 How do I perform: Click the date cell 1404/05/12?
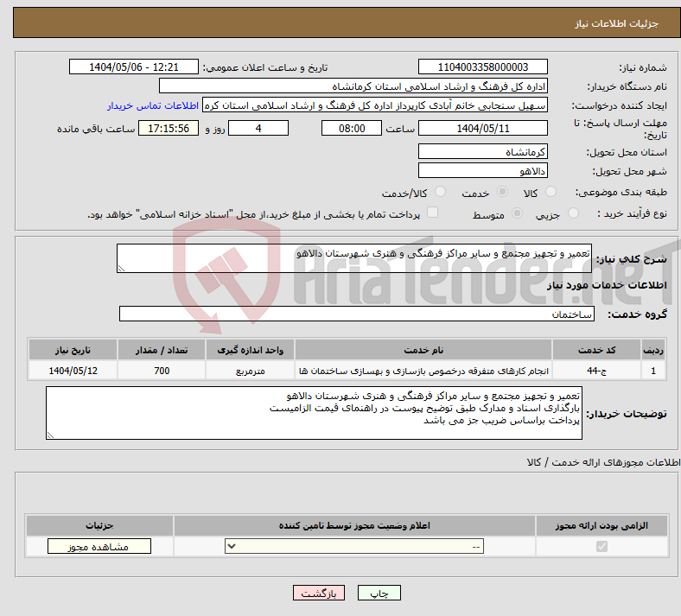[73, 371]
